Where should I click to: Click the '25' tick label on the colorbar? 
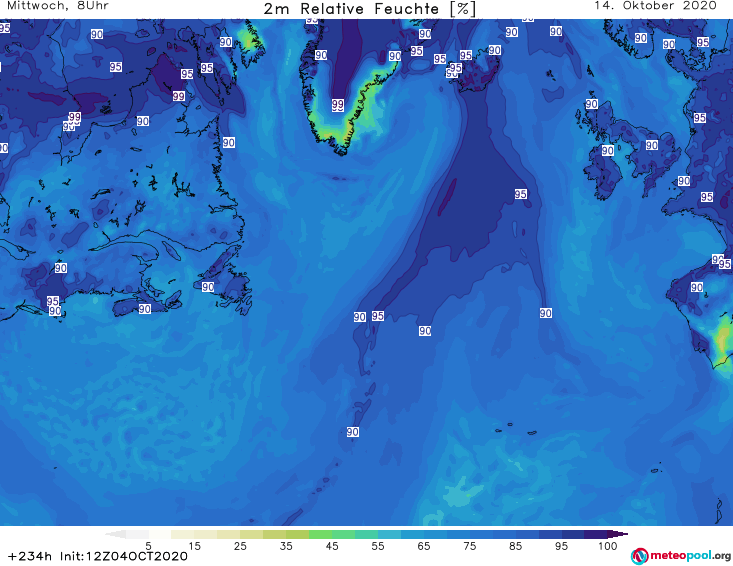[x=240, y=546]
